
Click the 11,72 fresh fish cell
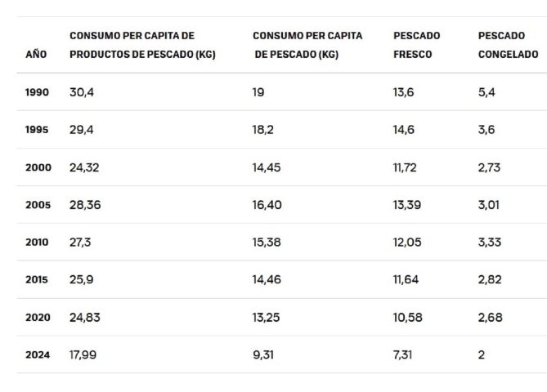406,167
